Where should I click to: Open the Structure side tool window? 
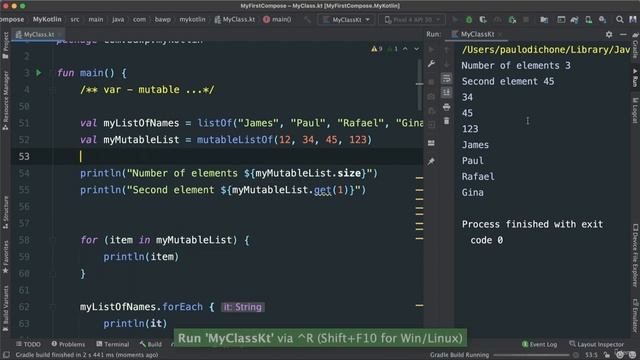5,212
